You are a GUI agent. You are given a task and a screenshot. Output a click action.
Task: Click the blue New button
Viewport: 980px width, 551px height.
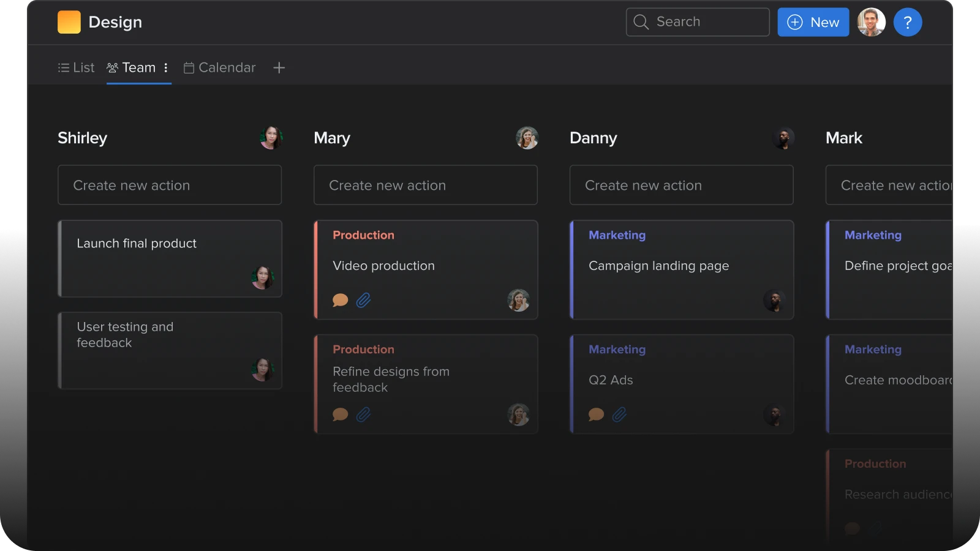813,23
